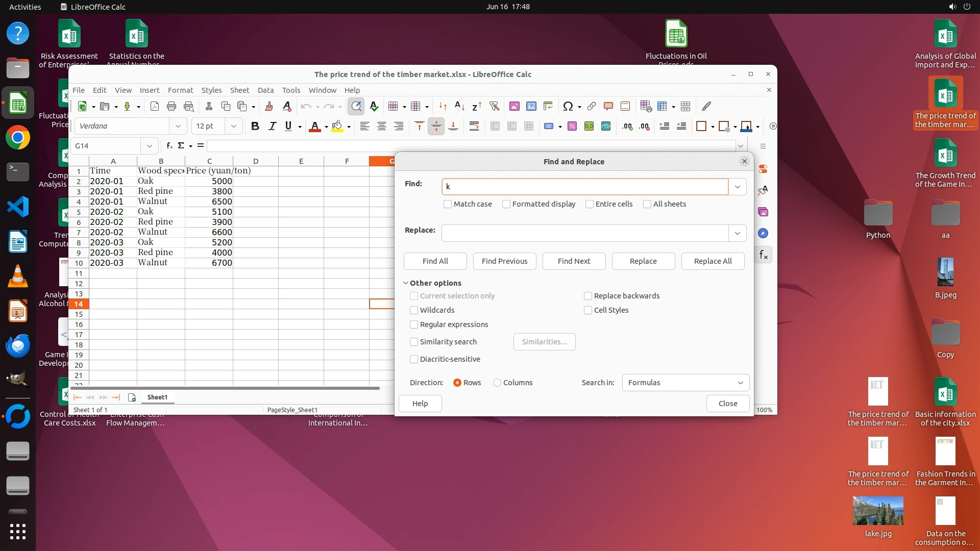Click the Italic formatting icon
Viewport: 980px width, 551px height.
[x=272, y=126]
